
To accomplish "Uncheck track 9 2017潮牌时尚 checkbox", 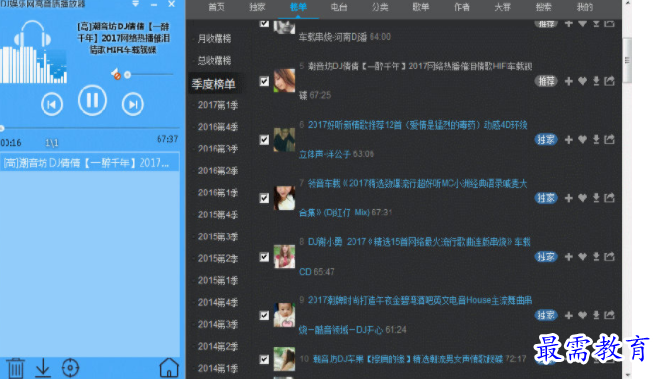I will coord(264,315).
